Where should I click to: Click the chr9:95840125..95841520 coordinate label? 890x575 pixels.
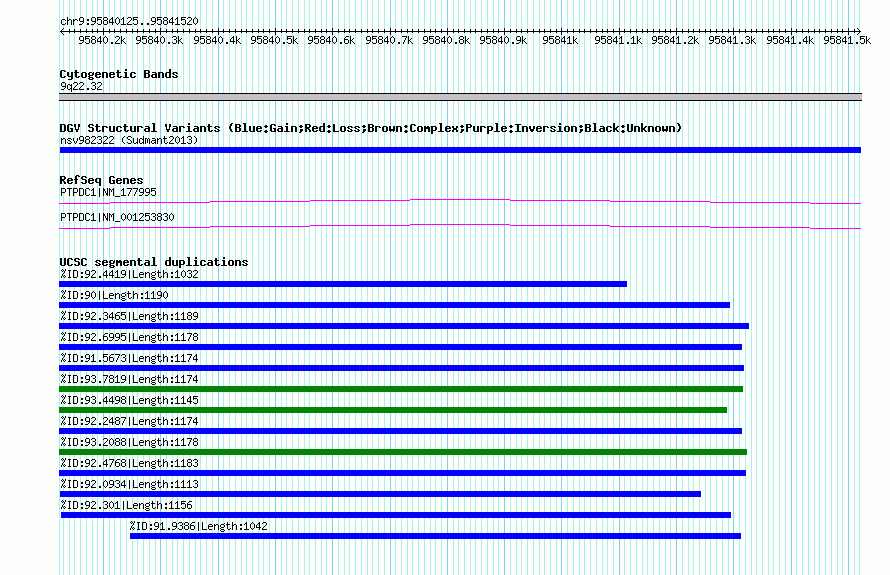click(x=129, y=22)
